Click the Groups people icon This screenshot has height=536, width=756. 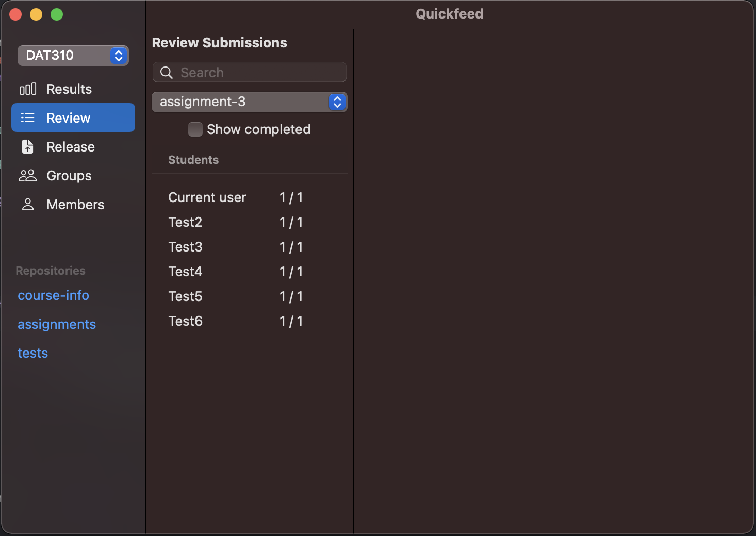pyautogui.click(x=28, y=176)
